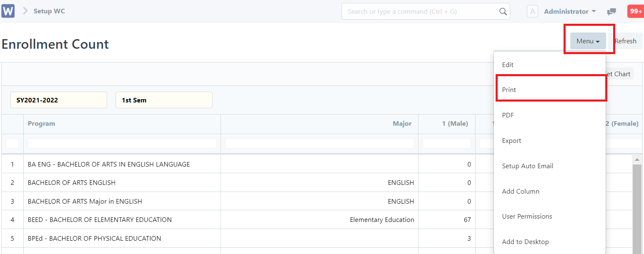Choose PDF from the menu
This screenshot has height=254, width=644.
click(x=508, y=115)
